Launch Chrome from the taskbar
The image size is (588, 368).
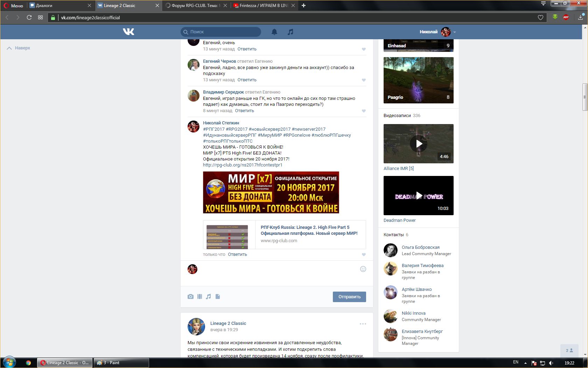[28, 363]
